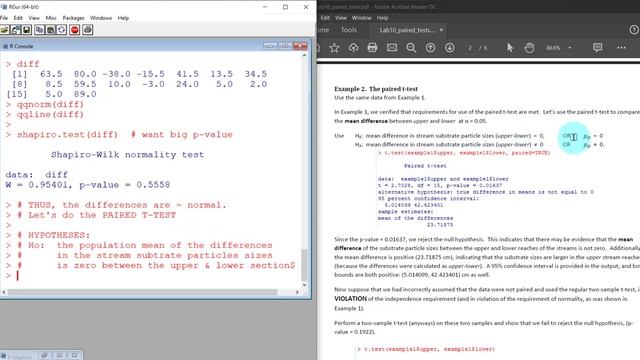The image size is (640, 360).
Task: Click the 23.71875 mean value in PDF
Action: pyautogui.click(x=440, y=225)
